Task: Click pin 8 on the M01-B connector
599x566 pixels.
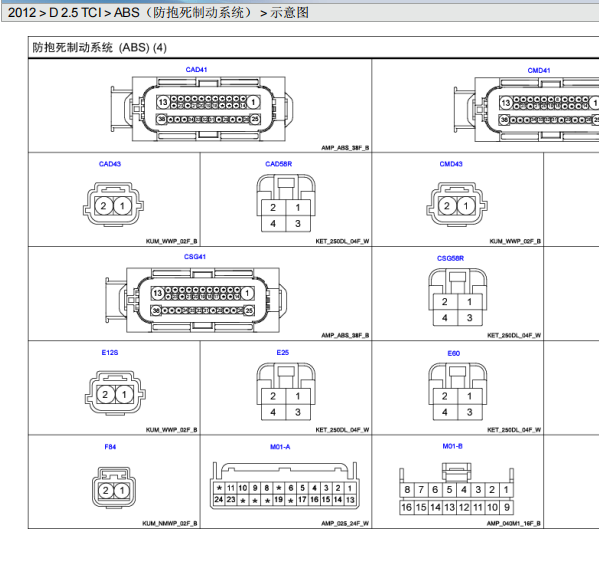Action: [x=407, y=490]
